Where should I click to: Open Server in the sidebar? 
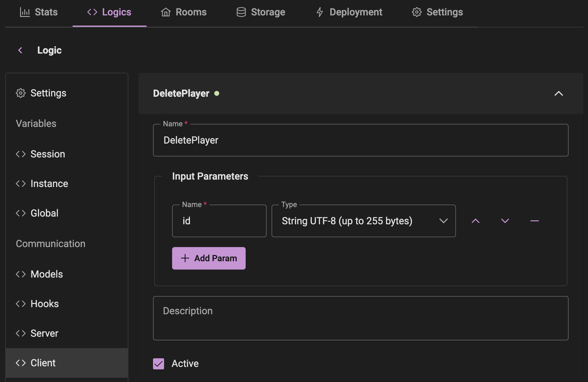[x=67, y=333]
